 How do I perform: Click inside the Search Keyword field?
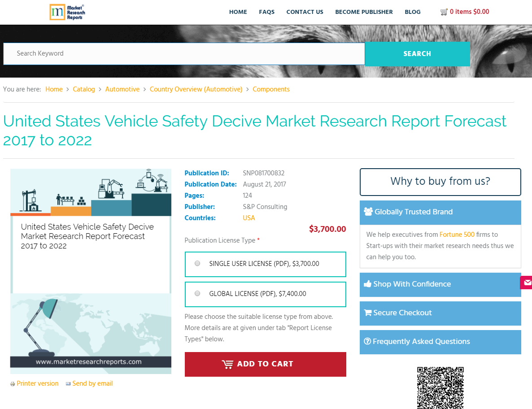(184, 54)
